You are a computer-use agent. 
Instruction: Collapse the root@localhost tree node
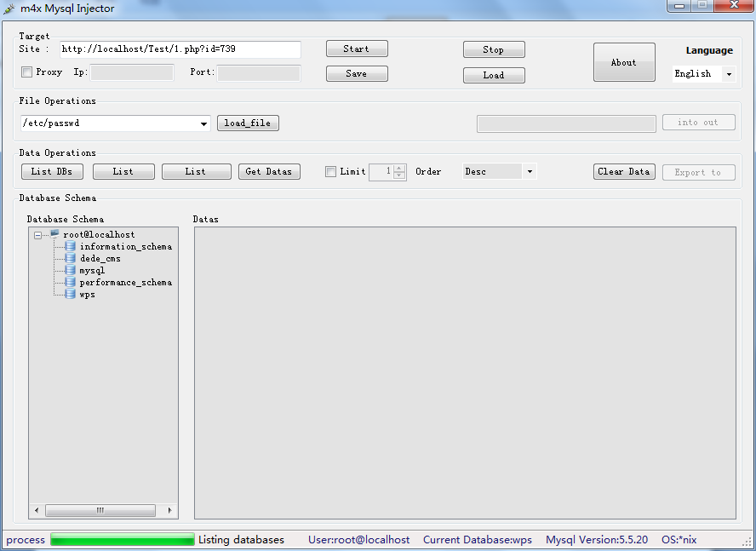tap(38, 235)
